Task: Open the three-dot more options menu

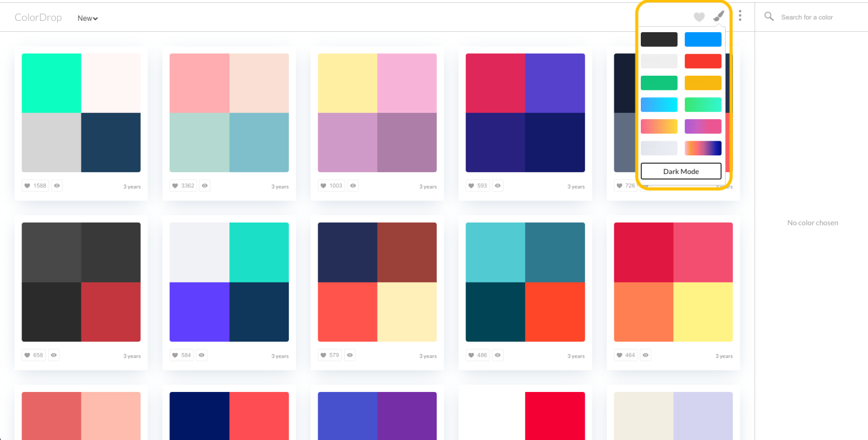Action: click(740, 16)
